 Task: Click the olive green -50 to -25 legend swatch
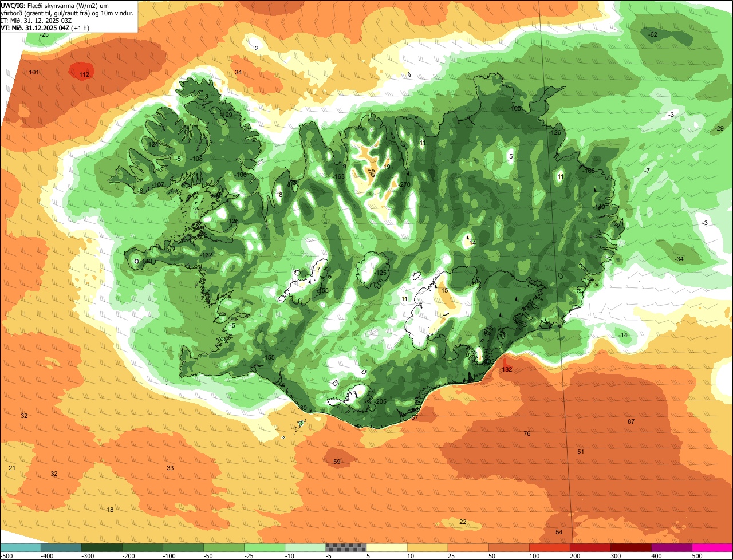point(224,547)
